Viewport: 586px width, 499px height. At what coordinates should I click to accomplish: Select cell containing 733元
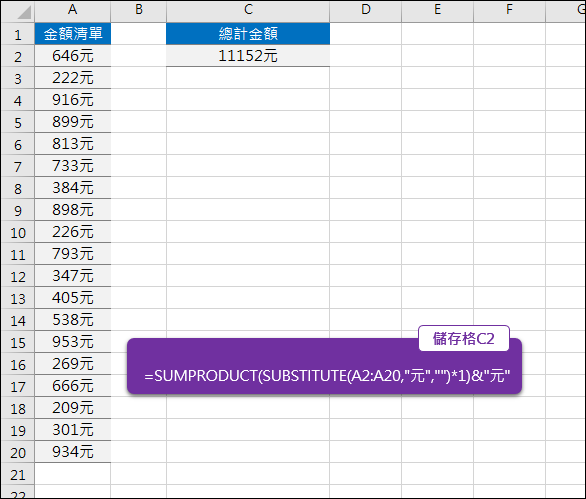pos(73,166)
